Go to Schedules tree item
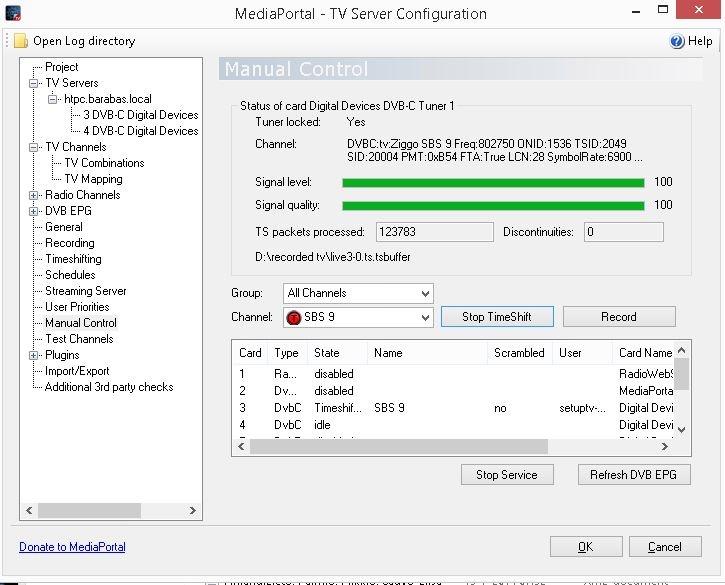The image size is (725, 585). click(70, 275)
